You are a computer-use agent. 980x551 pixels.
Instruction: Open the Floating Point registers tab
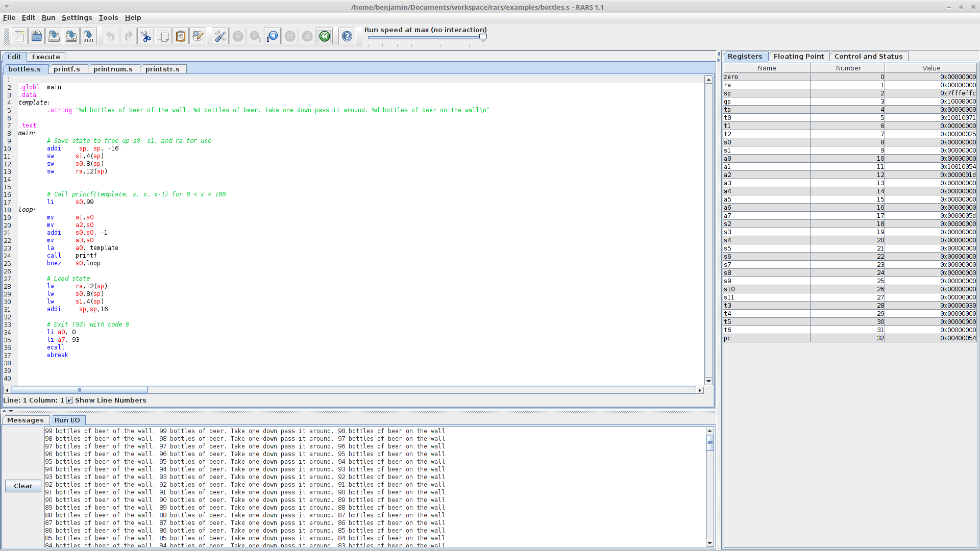click(798, 56)
